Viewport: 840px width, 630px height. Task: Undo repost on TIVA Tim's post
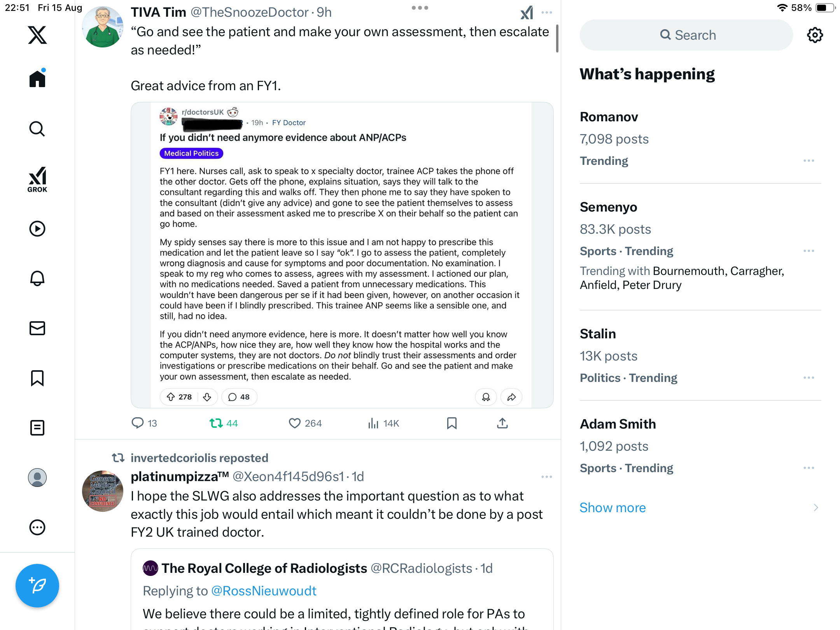tap(216, 423)
